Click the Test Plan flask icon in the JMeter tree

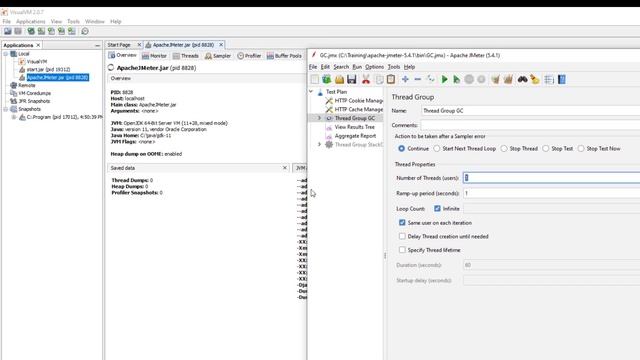coord(320,92)
